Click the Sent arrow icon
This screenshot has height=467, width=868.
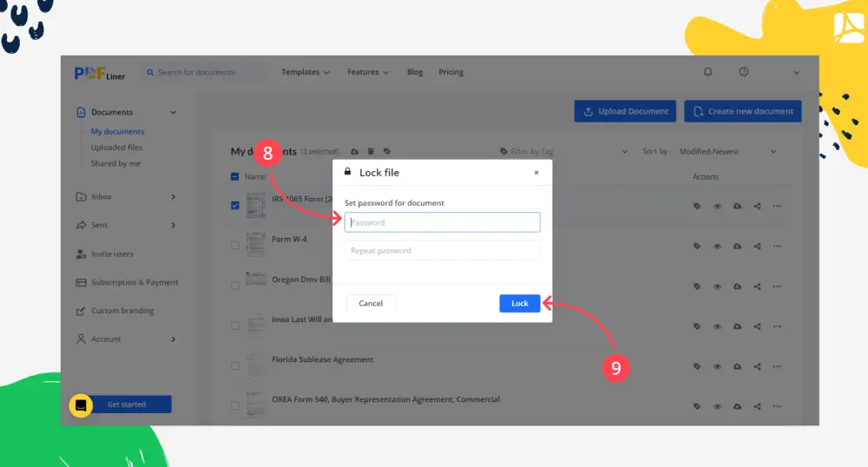point(81,225)
